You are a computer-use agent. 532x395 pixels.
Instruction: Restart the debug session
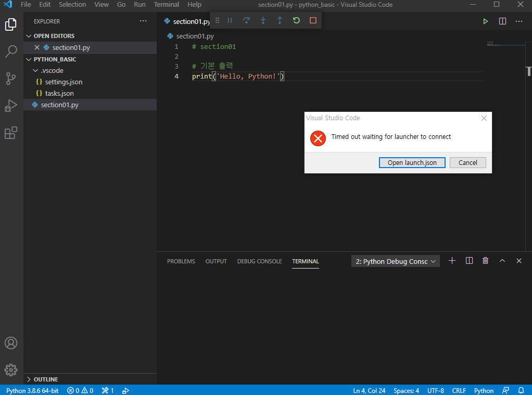[x=296, y=20]
